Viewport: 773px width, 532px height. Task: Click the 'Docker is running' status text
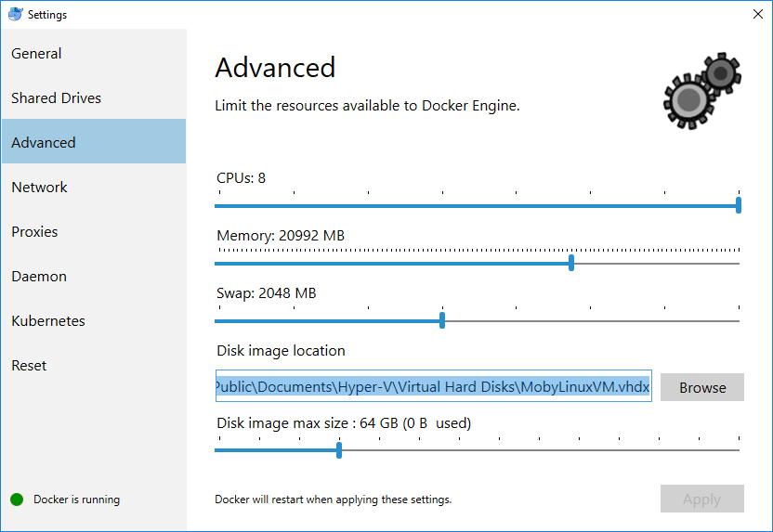[76, 500]
